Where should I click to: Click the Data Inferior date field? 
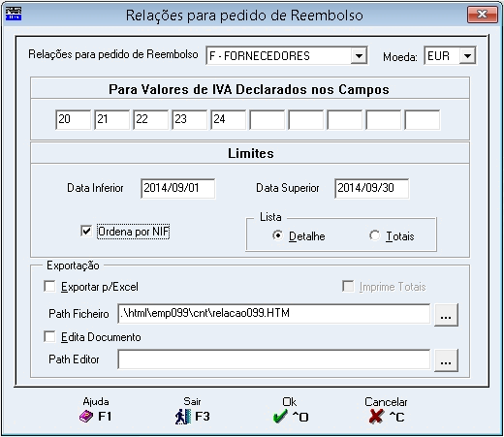point(178,188)
